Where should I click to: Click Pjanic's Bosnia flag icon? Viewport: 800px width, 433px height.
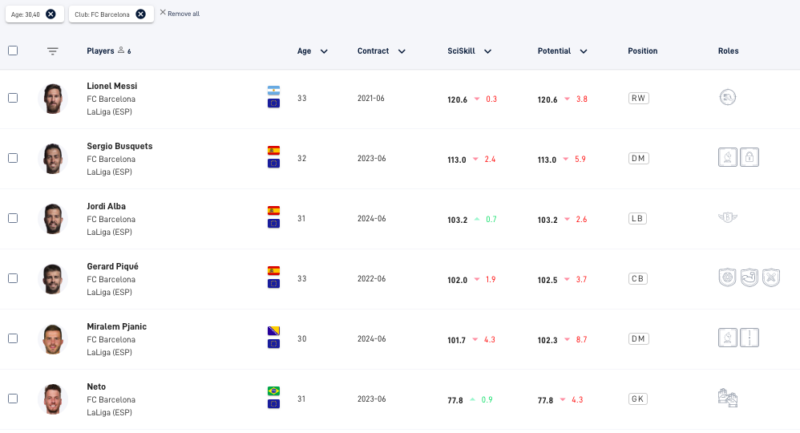[x=273, y=332]
